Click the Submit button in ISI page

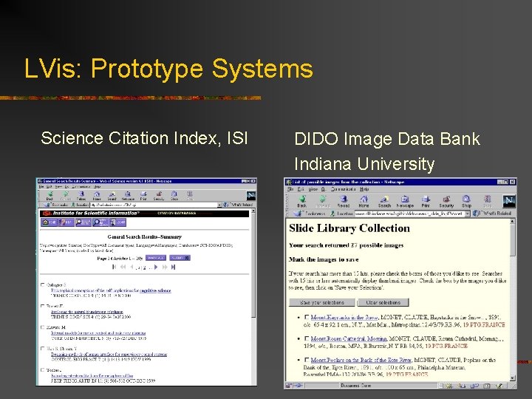coord(180,258)
